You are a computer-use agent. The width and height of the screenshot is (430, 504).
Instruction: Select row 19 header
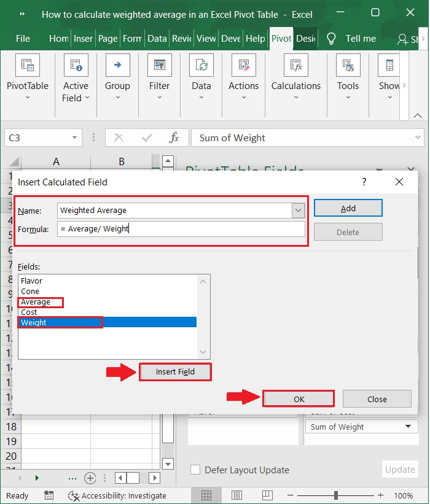pos(11,441)
